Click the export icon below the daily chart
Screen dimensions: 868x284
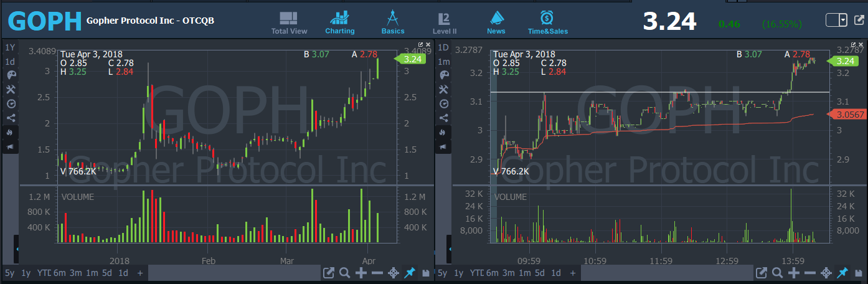(328, 273)
